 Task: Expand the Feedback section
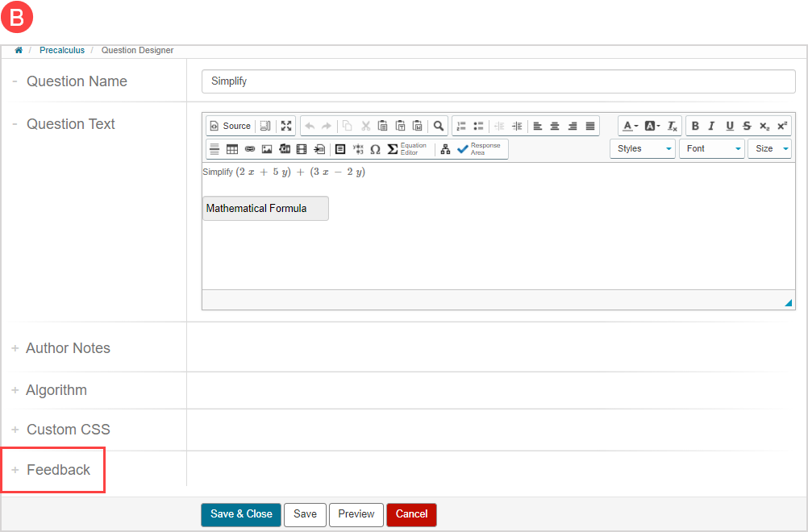pos(58,470)
